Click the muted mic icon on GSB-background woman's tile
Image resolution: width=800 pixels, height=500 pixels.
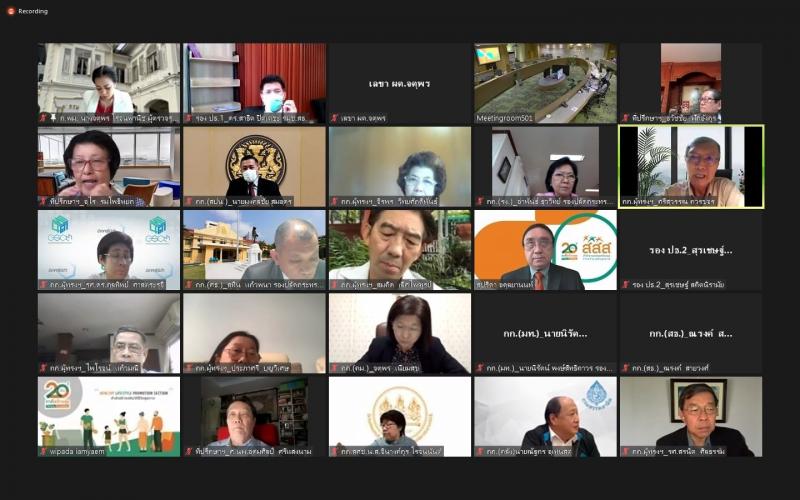(43, 284)
